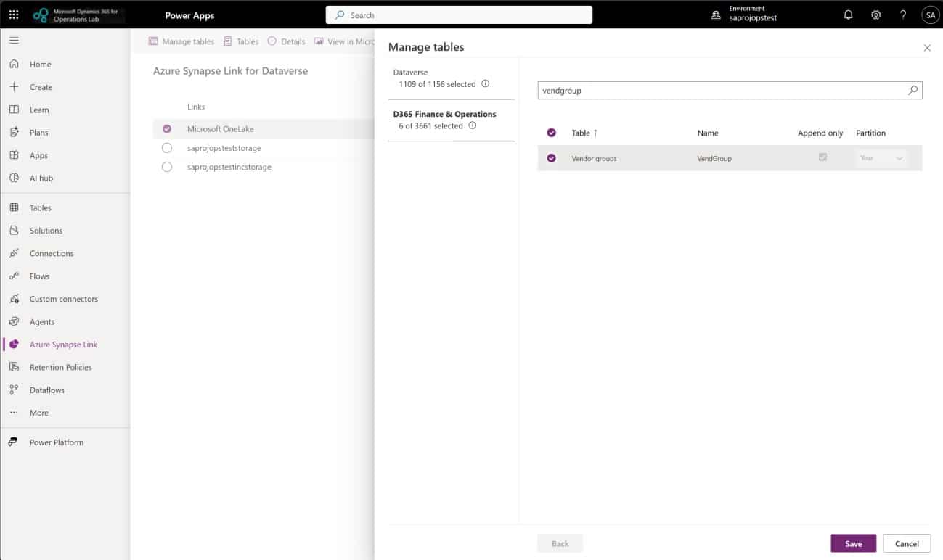
Task: Open the Partition Year dropdown
Action: pos(881,158)
